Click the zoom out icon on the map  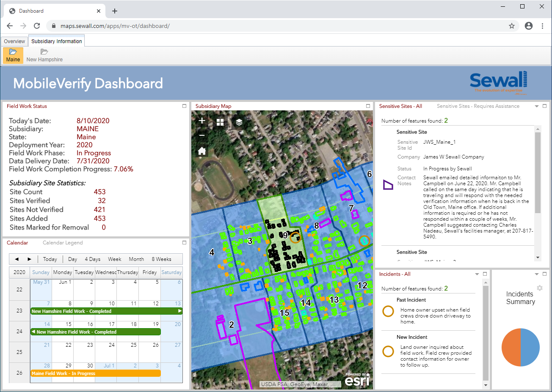201,135
